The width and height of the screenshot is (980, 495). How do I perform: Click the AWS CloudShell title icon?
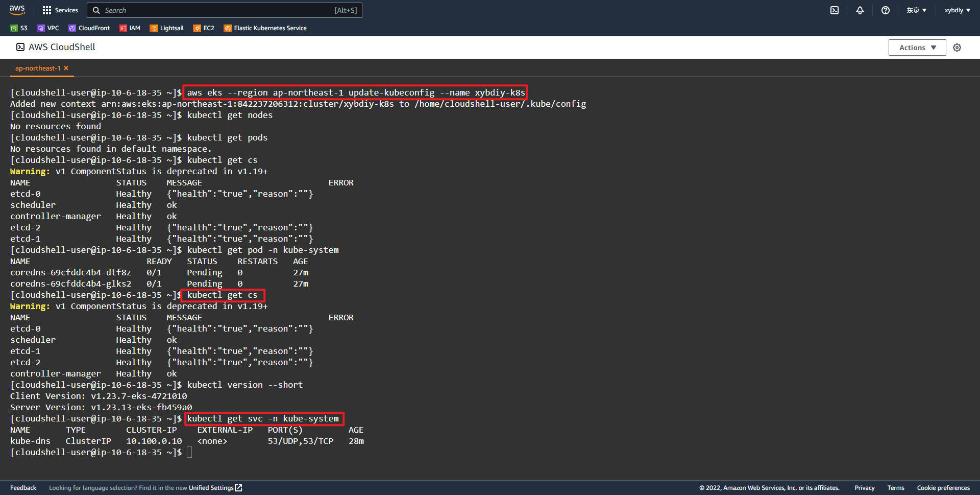(20, 47)
